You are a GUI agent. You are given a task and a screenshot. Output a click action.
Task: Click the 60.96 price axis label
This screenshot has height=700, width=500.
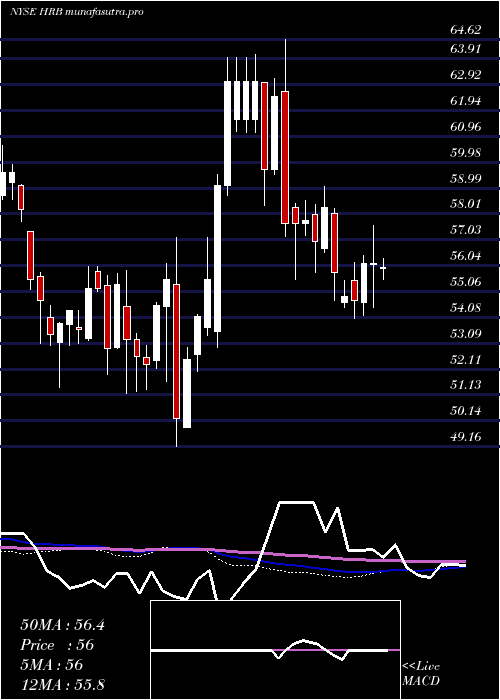click(x=466, y=126)
